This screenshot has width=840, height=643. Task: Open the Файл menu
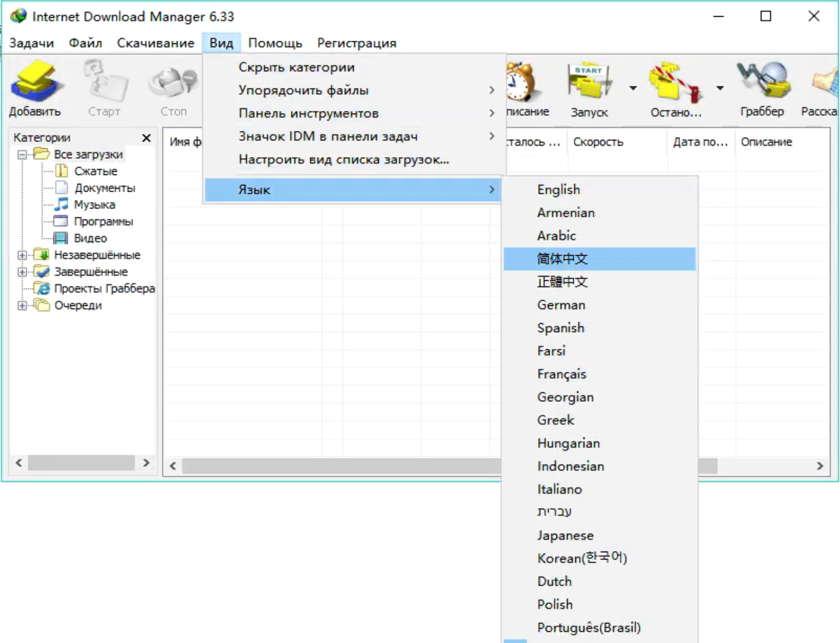pyautogui.click(x=85, y=43)
